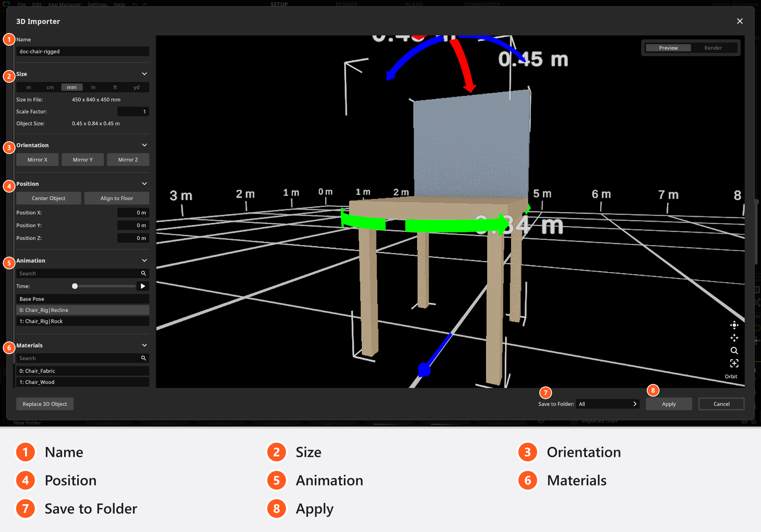Click the zoom magnifier icon in viewport

[x=734, y=351]
